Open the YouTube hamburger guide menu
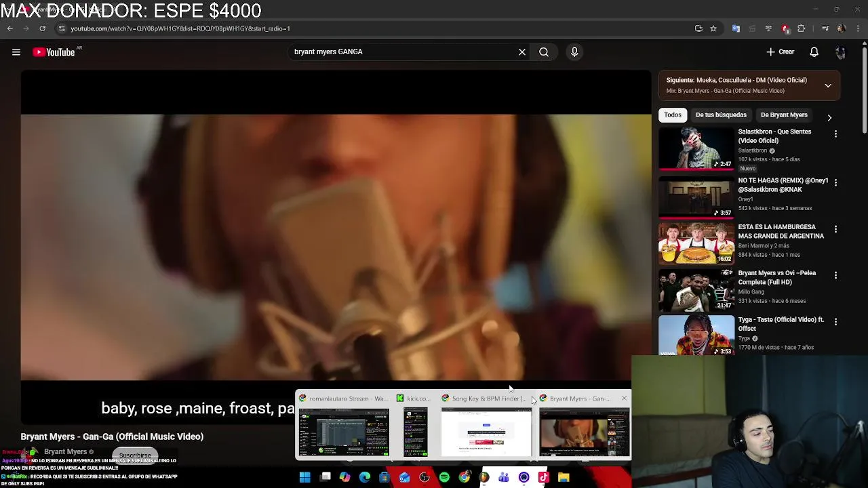This screenshot has height=488, width=868. [x=16, y=52]
